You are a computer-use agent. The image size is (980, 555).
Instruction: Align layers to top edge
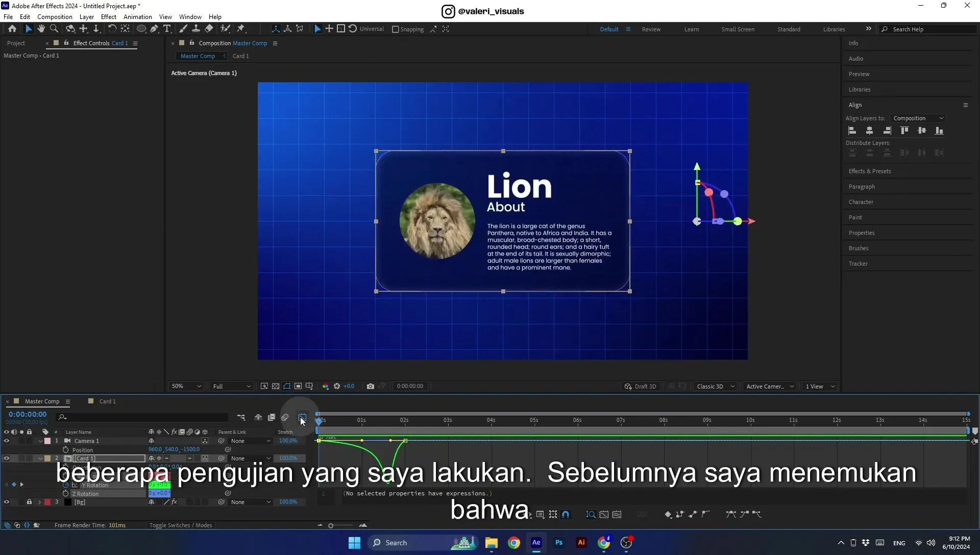click(904, 131)
